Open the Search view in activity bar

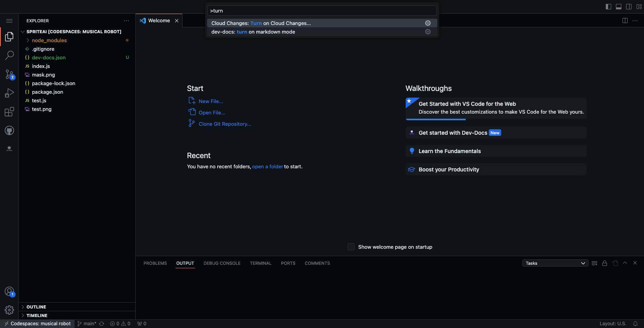tap(9, 55)
